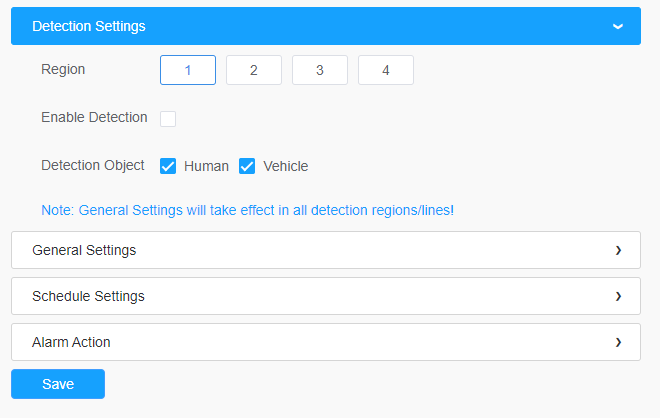The width and height of the screenshot is (660, 418).
Task: Click the right arrow icon beside Schedule Settings
Action: click(x=618, y=296)
